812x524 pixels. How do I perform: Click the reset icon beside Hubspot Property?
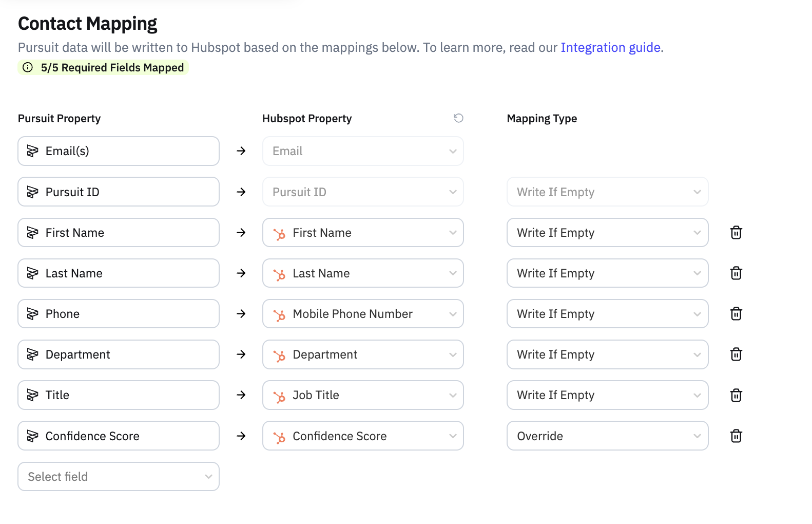coord(458,118)
